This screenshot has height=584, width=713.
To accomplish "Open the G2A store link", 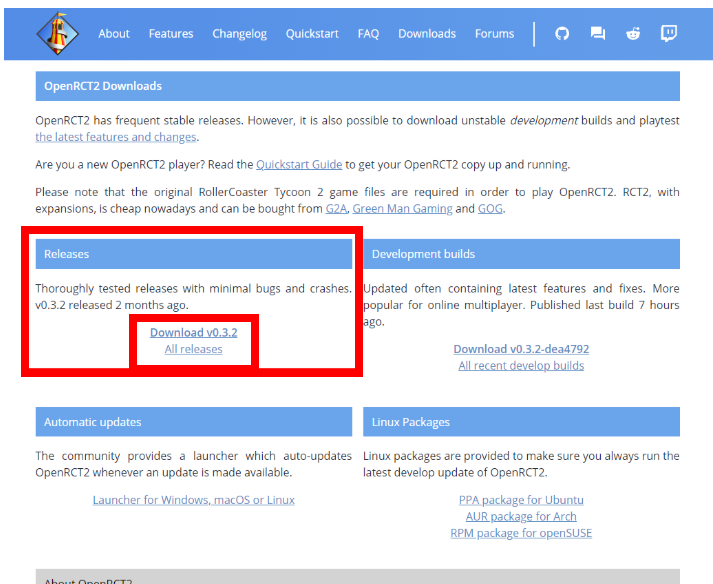I will [x=336, y=208].
